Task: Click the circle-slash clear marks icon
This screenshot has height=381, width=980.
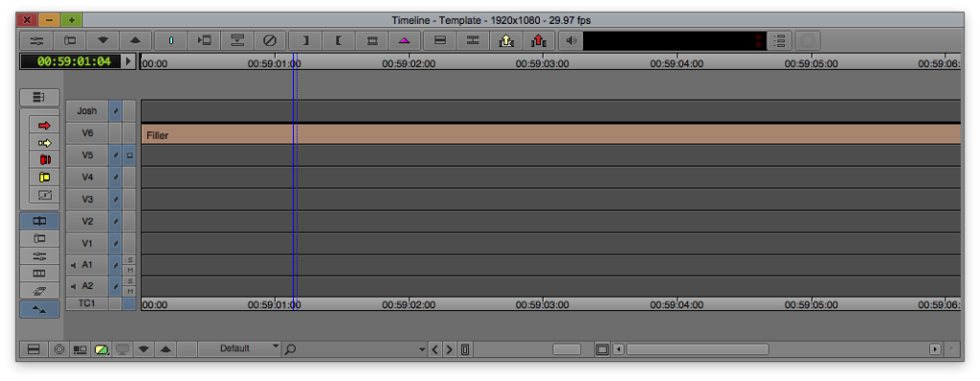Action: pos(270,40)
